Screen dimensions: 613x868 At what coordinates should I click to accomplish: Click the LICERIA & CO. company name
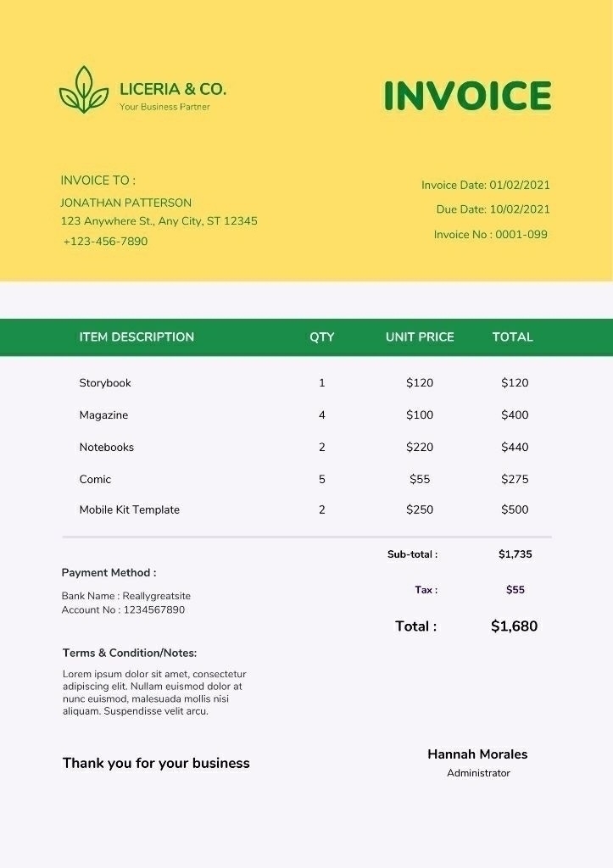tap(173, 89)
